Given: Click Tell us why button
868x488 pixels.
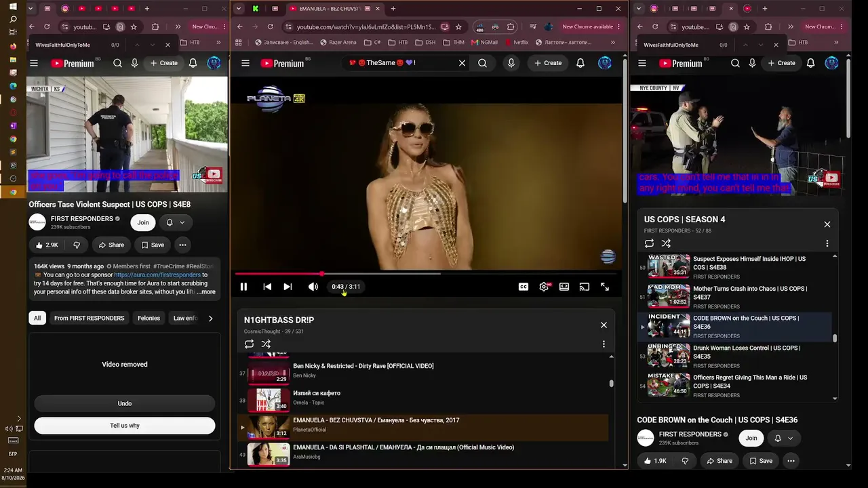Looking at the screenshot, I should point(125,426).
